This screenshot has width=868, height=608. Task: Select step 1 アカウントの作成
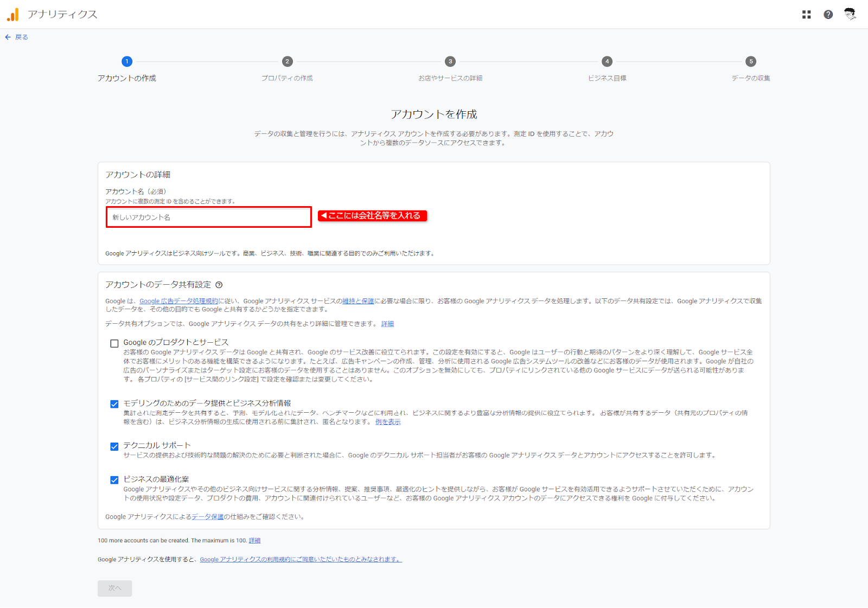point(127,69)
